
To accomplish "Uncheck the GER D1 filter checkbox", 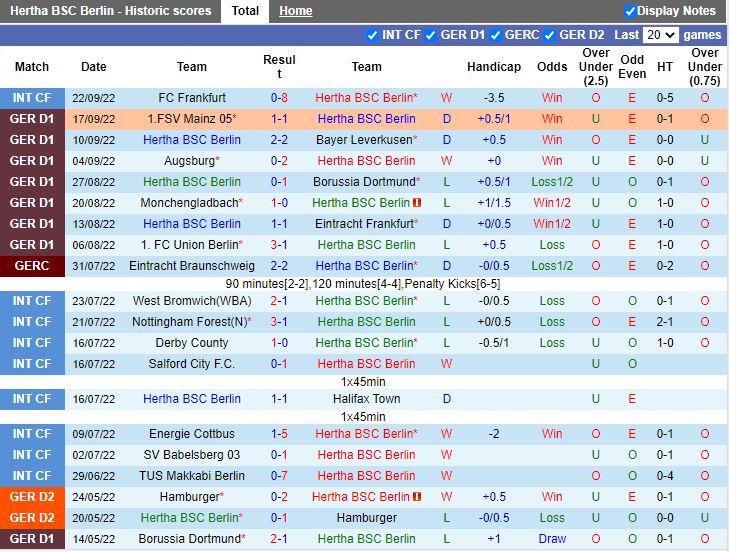I will pos(431,35).
